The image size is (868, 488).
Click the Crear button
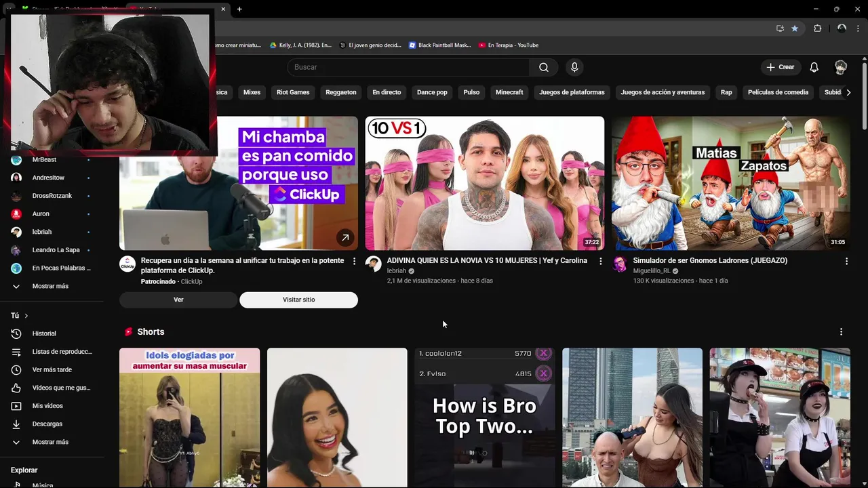781,67
